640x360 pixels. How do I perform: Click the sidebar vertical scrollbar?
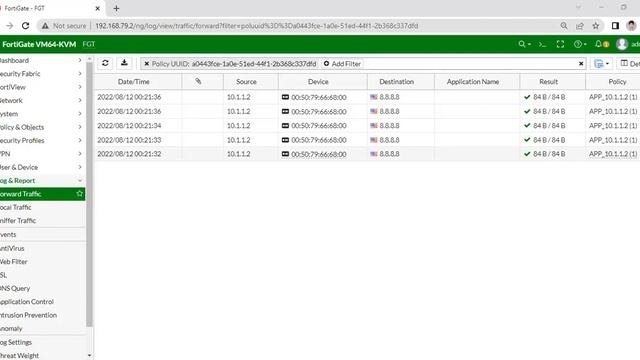coord(89,194)
